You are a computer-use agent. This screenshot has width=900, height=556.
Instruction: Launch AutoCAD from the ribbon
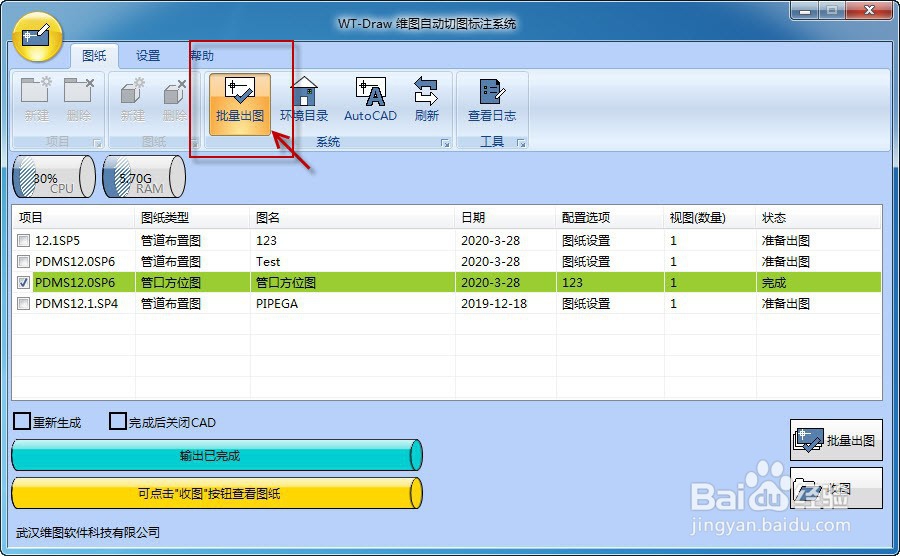[370, 99]
